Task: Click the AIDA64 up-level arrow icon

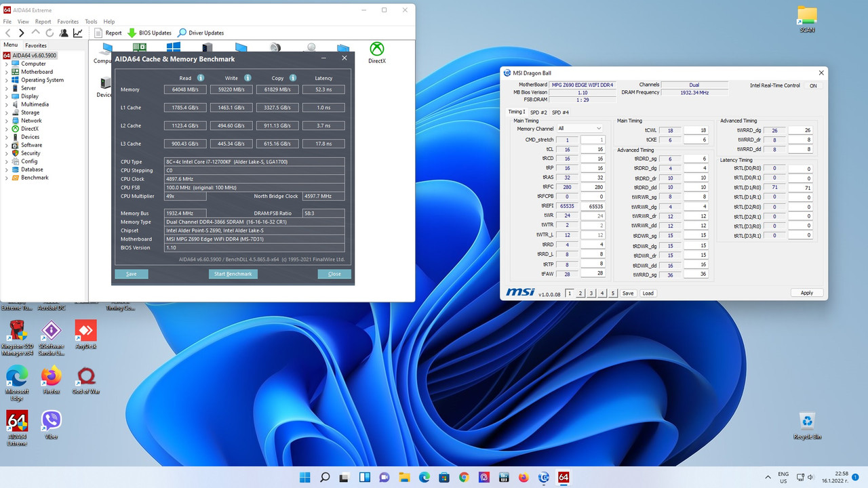Action: [36, 33]
